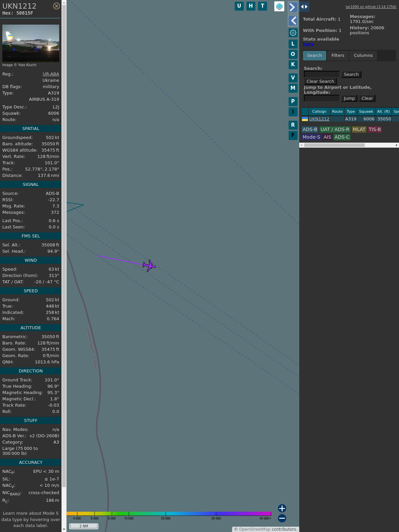399x532 pixels.
Task: Click the zoom out minus button
Action: 282,518
